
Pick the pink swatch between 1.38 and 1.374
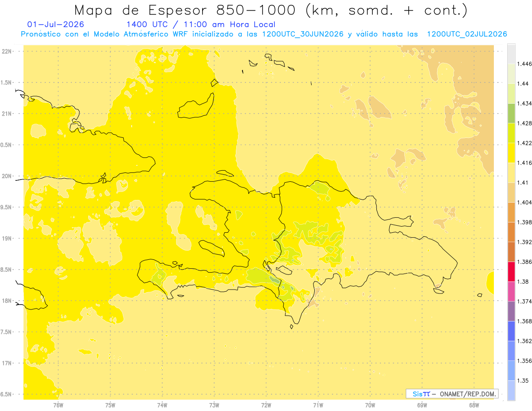511,291
